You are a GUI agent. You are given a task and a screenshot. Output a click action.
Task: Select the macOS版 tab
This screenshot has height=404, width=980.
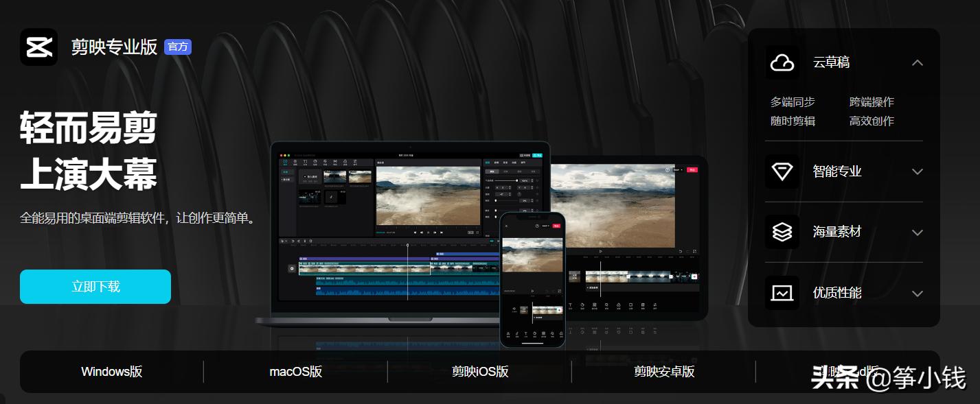[296, 372]
